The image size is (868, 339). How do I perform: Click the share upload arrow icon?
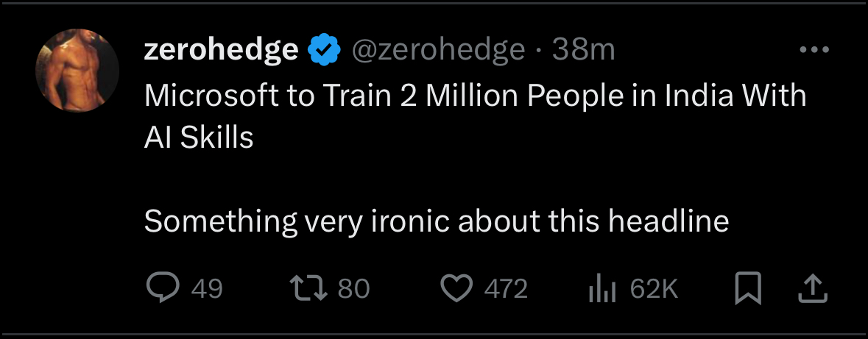[x=813, y=289]
